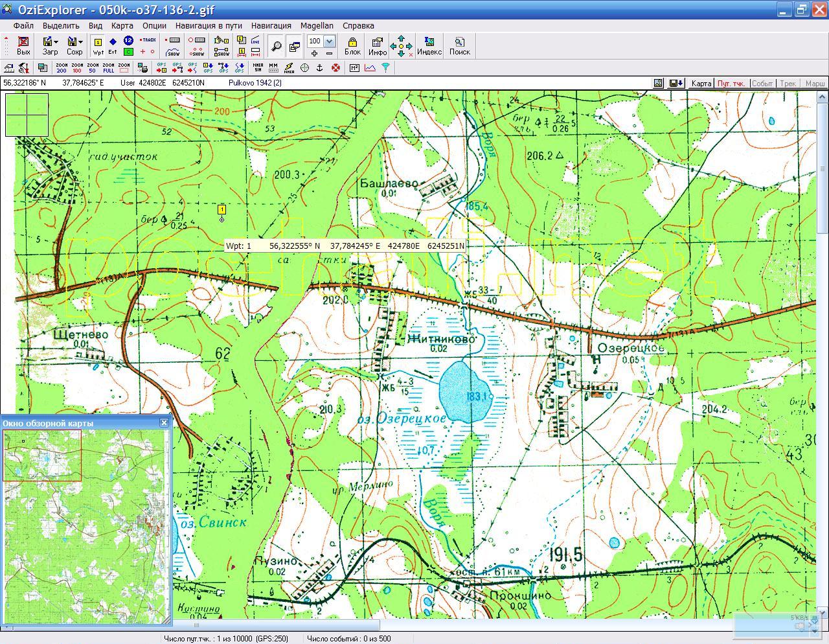Click the red lifebuoy man-overboard icon
The width and height of the screenshot is (829, 644).
pyautogui.click(x=335, y=67)
